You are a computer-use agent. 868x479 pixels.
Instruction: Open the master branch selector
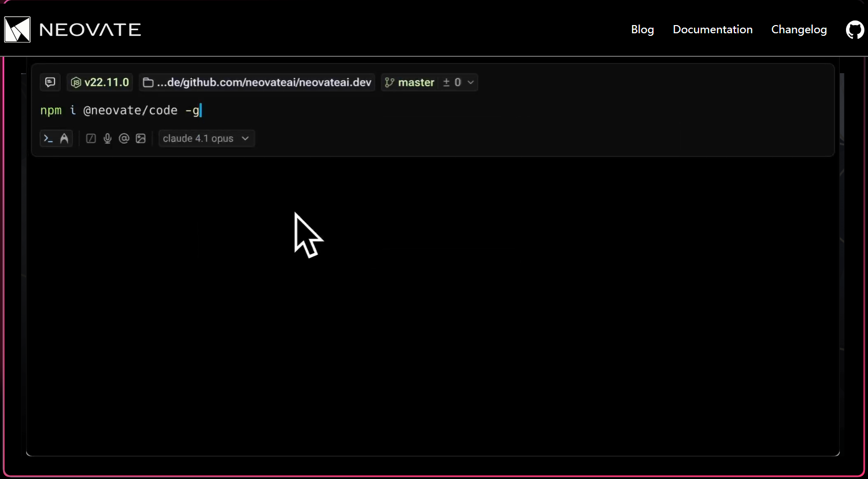pos(410,82)
